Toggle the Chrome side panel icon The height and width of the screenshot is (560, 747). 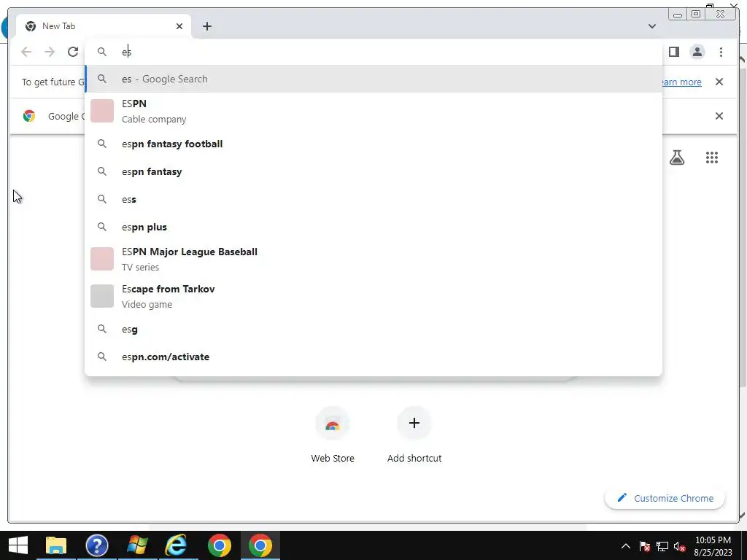coord(673,52)
